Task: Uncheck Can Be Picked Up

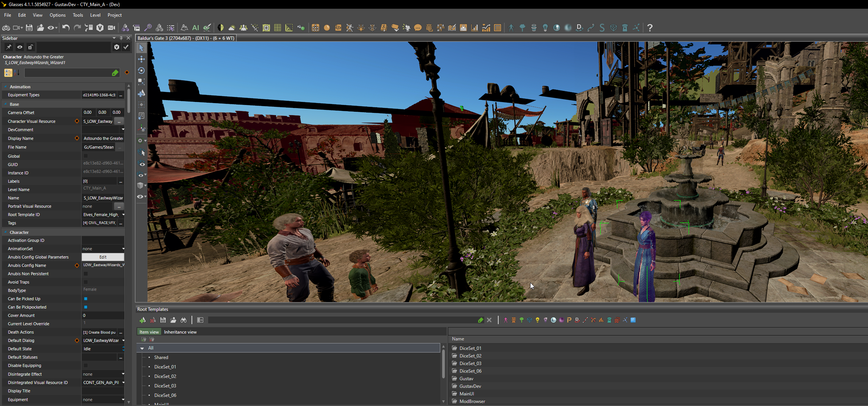Action: (x=86, y=299)
